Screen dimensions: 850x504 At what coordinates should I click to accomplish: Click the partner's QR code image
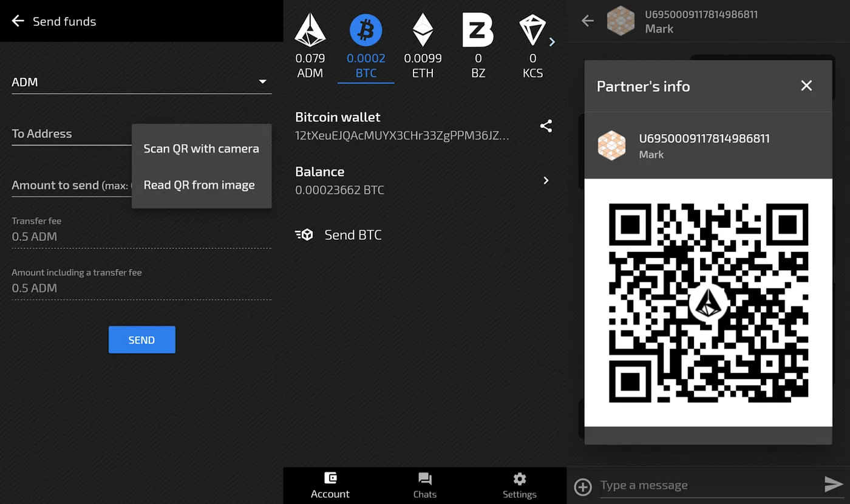[x=709, y=302]
